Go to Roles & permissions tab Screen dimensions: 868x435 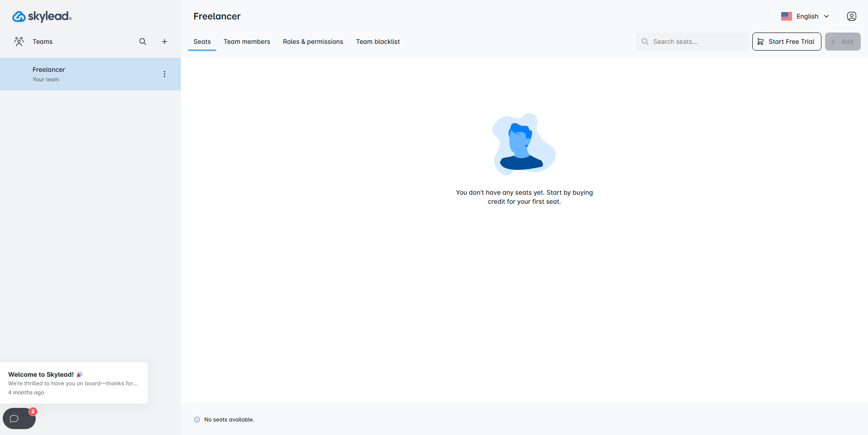tap(313, 42)
